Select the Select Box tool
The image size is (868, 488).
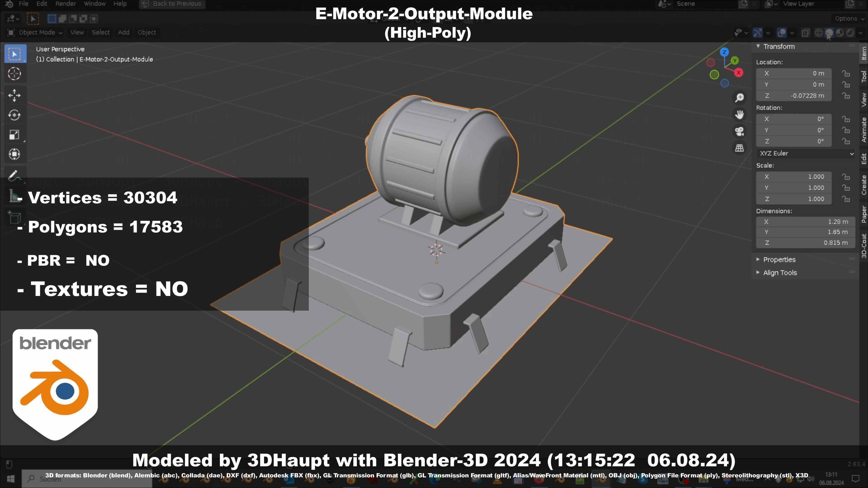click(x=15, y=54)
